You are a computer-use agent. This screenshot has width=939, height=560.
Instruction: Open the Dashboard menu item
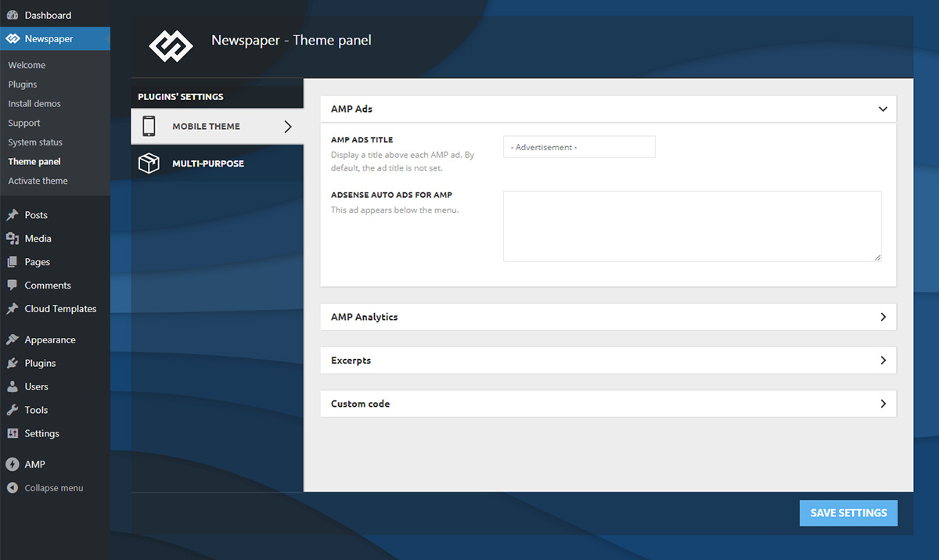click(x=55, y=15)
